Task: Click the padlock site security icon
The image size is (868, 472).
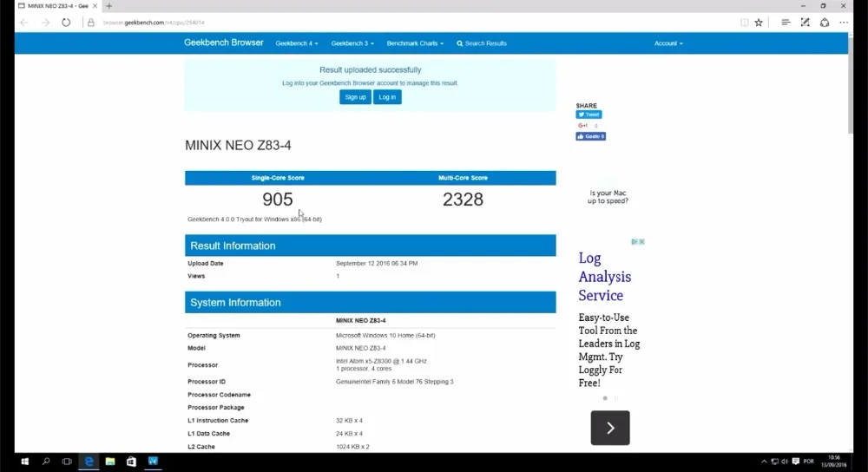Action: [91, 23]
